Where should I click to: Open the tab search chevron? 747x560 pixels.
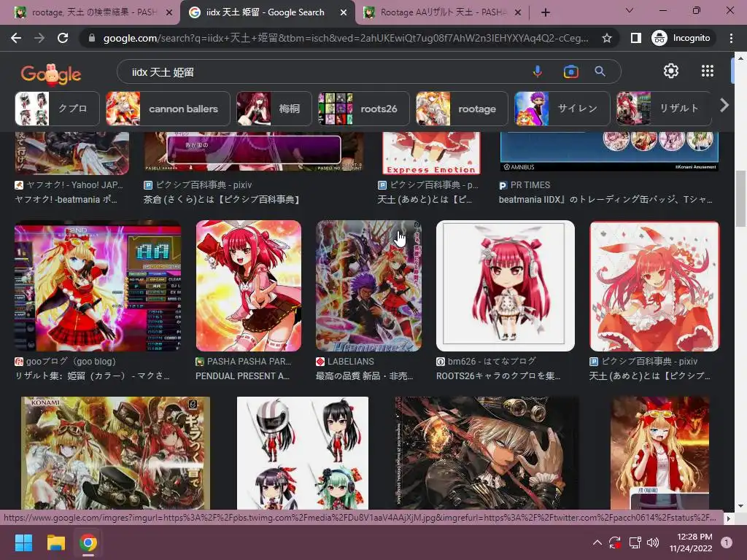tap(630, 10)
